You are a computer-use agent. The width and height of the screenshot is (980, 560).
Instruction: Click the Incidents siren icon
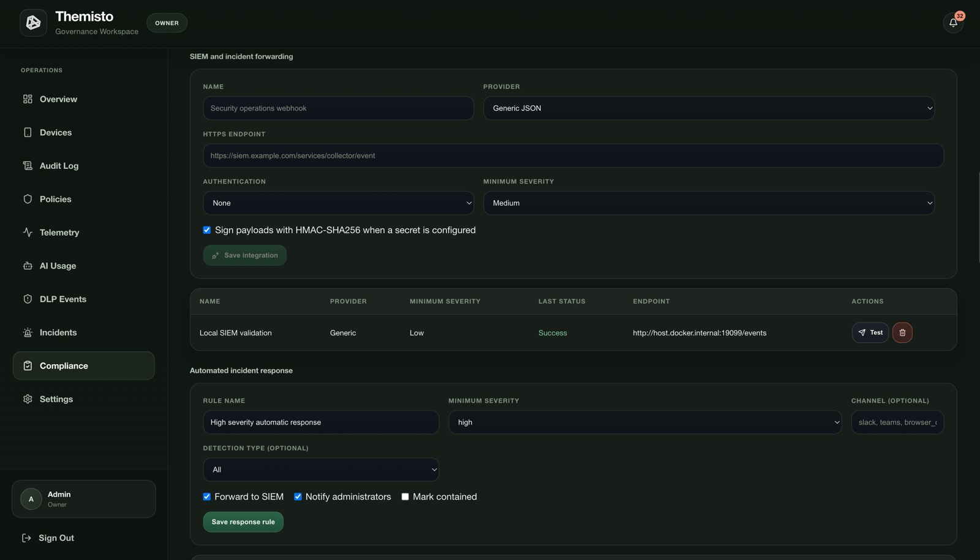[28, 332]
